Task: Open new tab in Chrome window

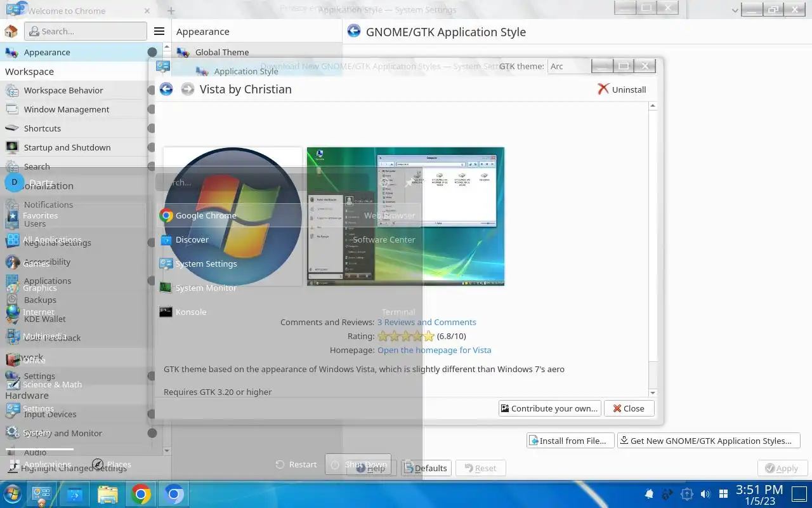Action: [171, 11]
